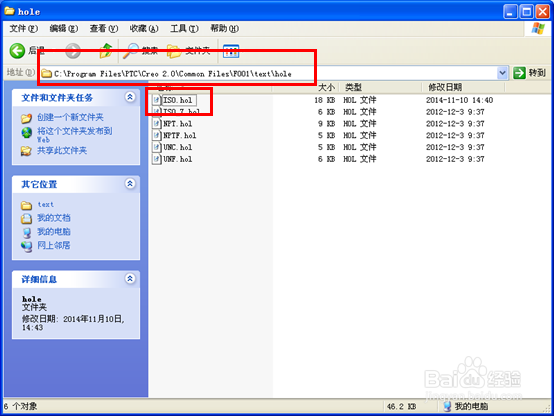This screenshot has width=554, height=416.
Task: Click the ISO.hol file icon
Action: pyautogui.click(x=157, y=100)
